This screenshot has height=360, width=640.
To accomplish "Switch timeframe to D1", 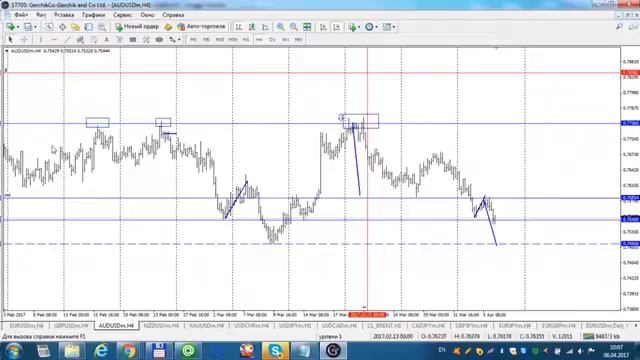I will pyautogui.click(x=272, y=40).
